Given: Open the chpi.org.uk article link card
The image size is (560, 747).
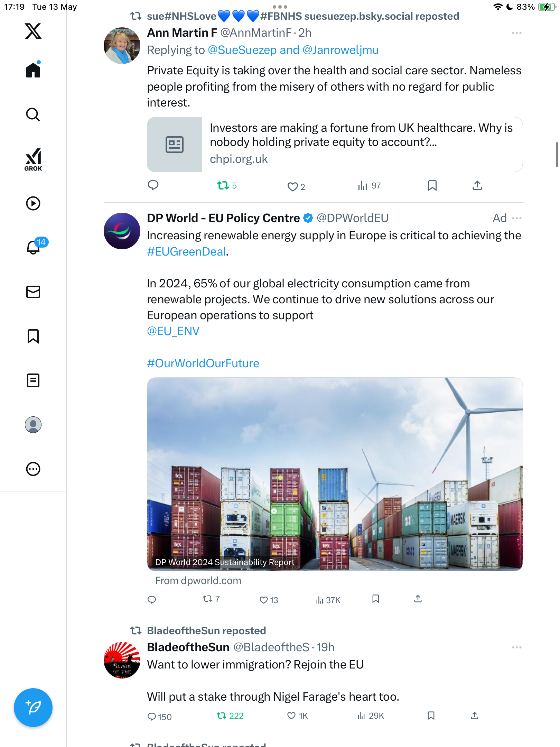Looking at the screenshot, I should tap(335, 145).
